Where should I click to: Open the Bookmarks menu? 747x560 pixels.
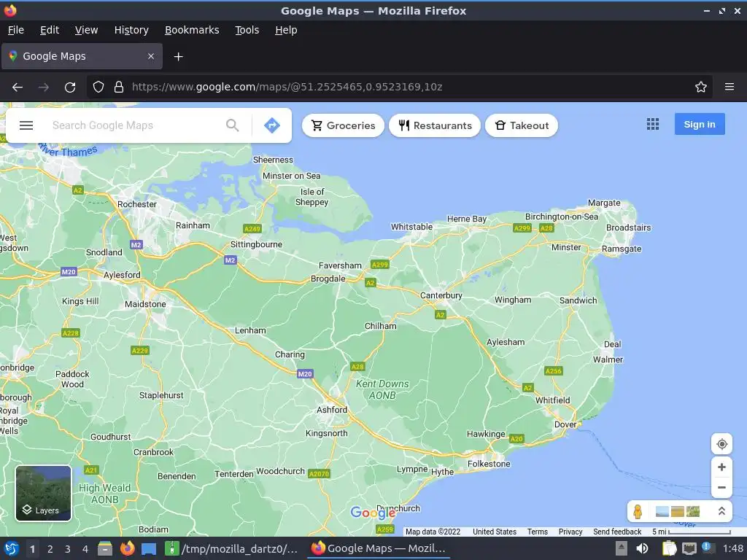click(192, 30)
